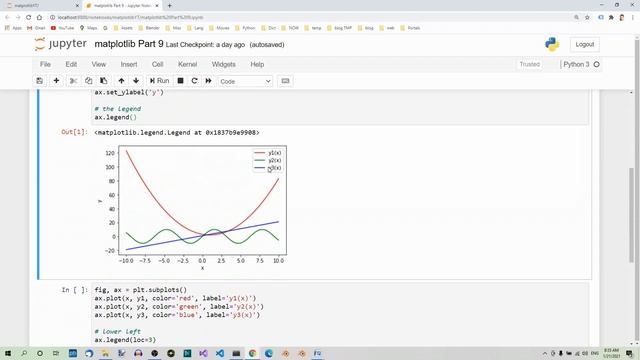
Task: Open the Windows Start menu
Action: pyautogui.click(x=8, y=353)
